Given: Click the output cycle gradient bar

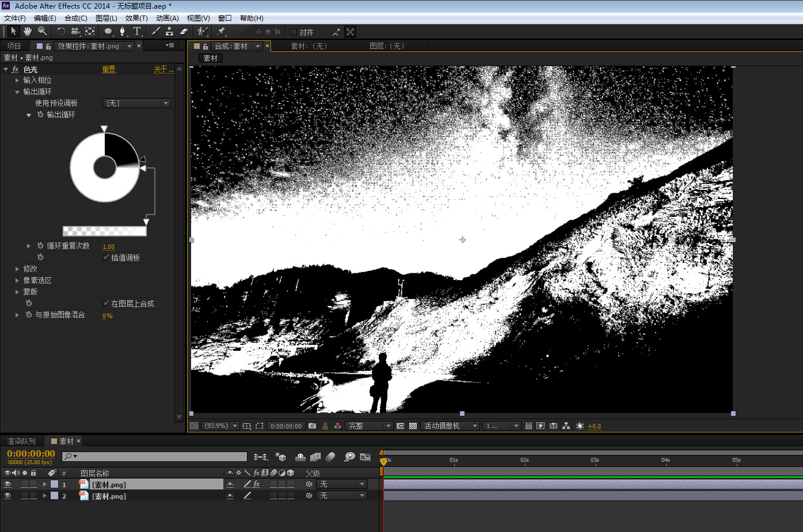Looking at the screenshot, I should click(104, 231).
